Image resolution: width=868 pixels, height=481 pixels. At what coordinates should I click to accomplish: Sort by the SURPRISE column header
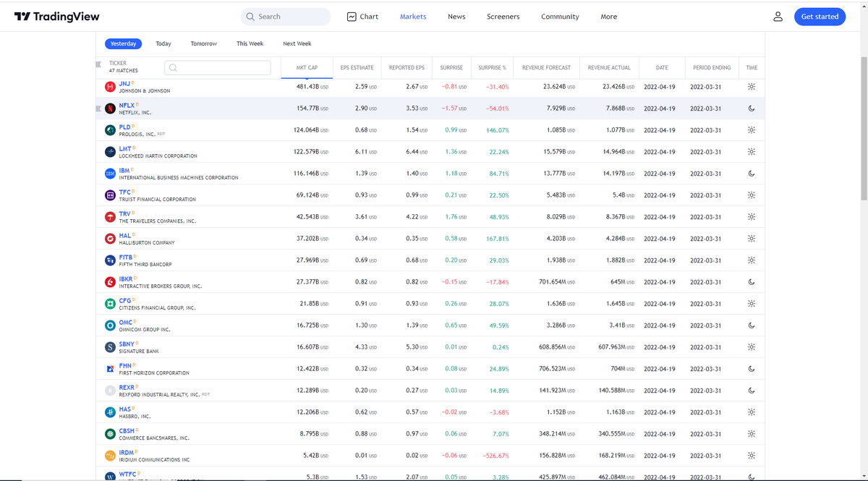pos(451,68)
